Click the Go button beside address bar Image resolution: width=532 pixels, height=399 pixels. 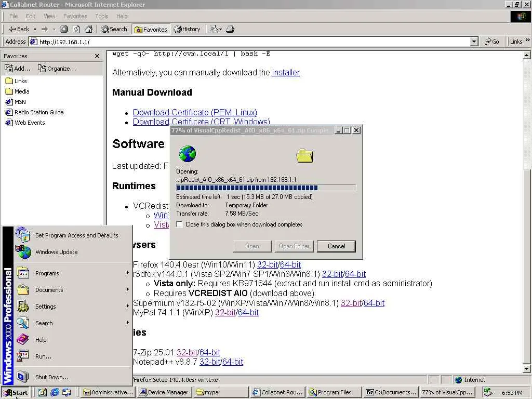pos(492,42)
